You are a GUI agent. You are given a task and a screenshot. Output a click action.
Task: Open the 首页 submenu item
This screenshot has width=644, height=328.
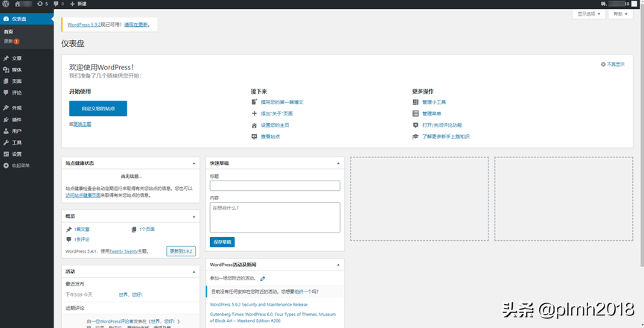9,31
